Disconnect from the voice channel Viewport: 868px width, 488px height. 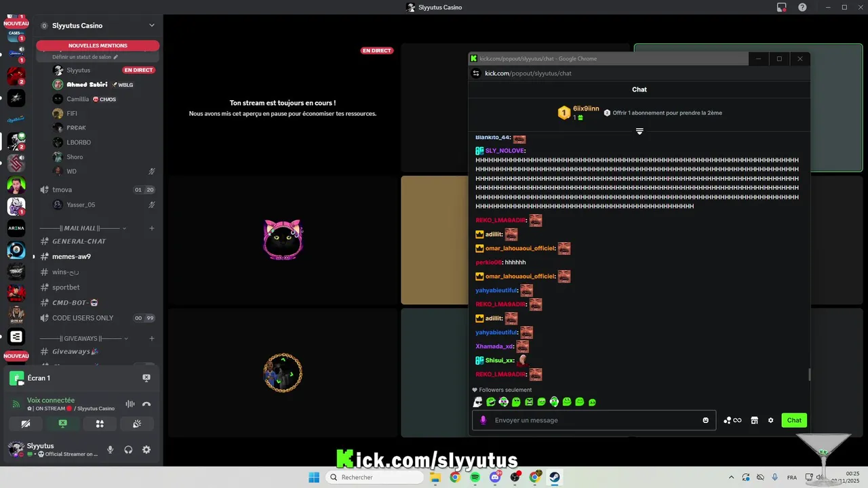tap(146, 404)
